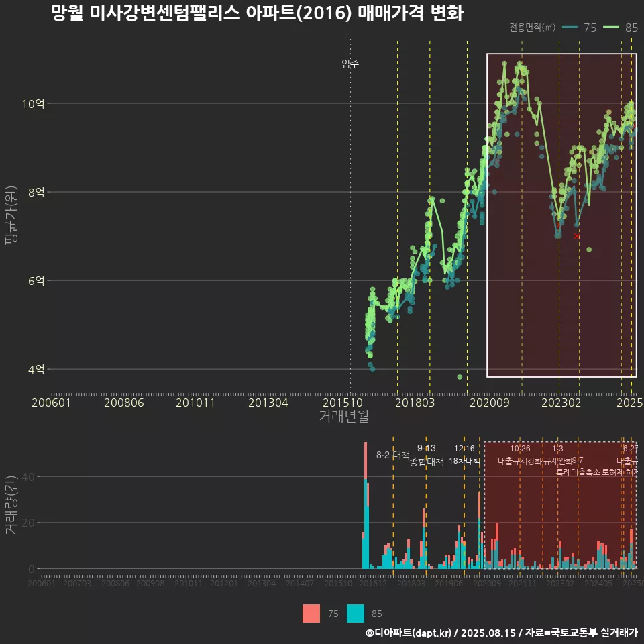Click the 전용면적(㎡) legend label
Image resolution: width=644 pixels, height=644 pixels.
coord(532,28)
